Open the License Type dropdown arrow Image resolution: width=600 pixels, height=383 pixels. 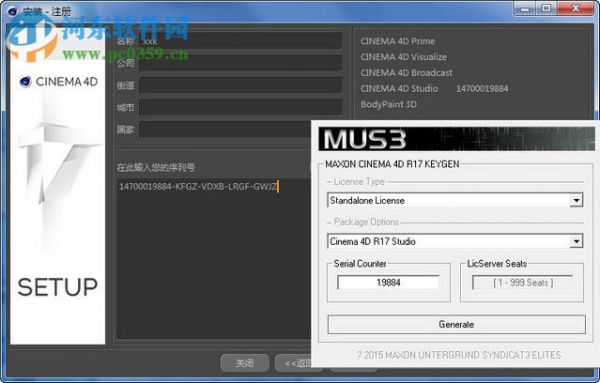(576, 200)
